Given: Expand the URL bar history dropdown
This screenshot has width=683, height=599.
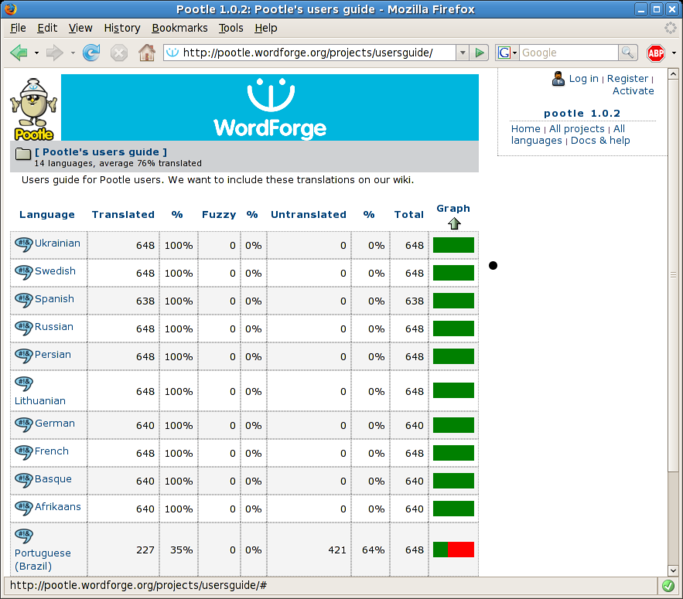Looking at the screenshot, I should [x=463, y=53].
